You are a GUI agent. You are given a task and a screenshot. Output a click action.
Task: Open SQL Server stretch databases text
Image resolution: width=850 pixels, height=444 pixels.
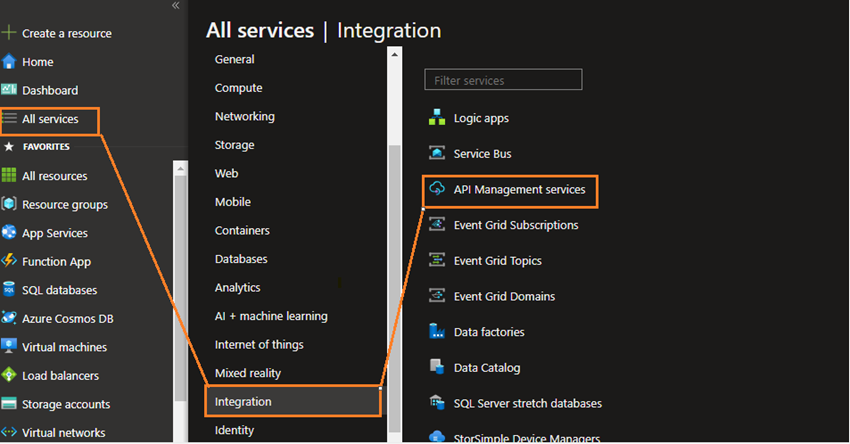(527, 403)
